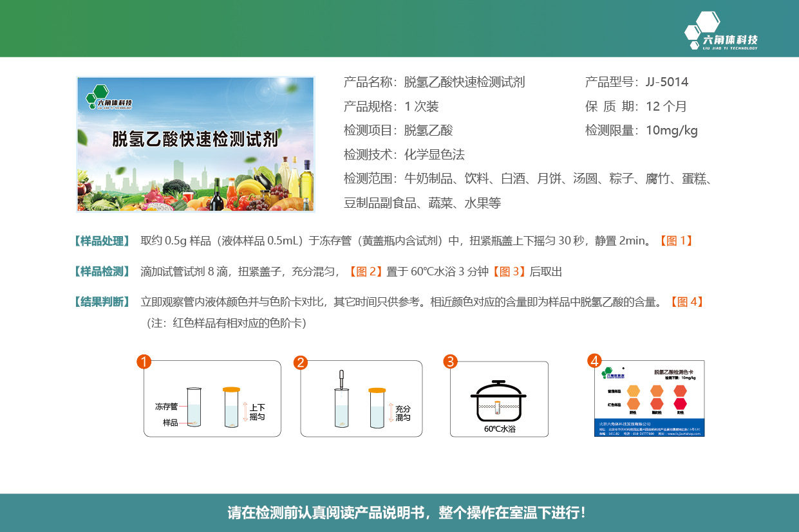Select the open cryotube labeled 冻存管

[x=193, y=407]
